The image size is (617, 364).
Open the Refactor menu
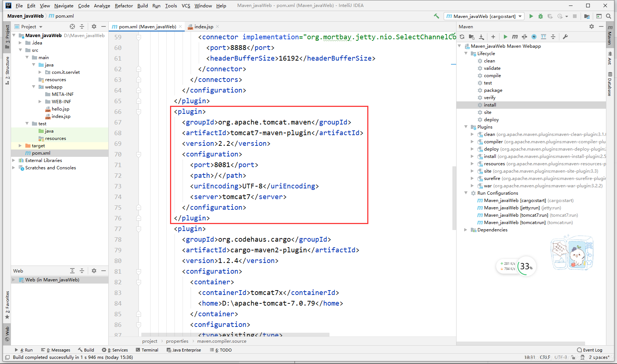(124, 6)
